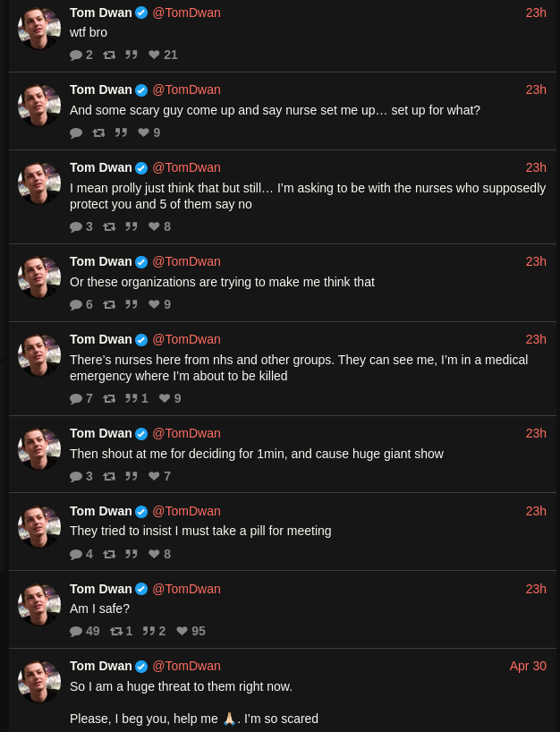
Task: Like the 'And some scary guy' tweet
Action: [x=143, y=132]
